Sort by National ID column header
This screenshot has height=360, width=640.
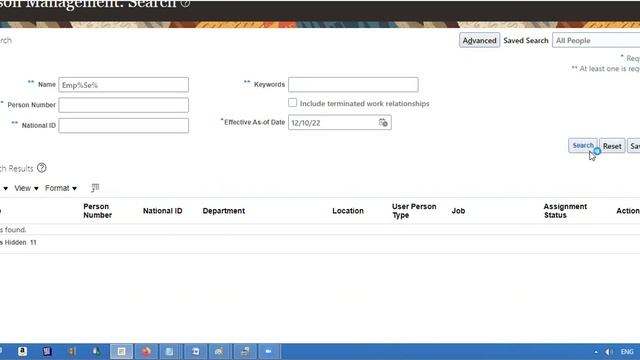pyautogui.click(x=162, y=211)
